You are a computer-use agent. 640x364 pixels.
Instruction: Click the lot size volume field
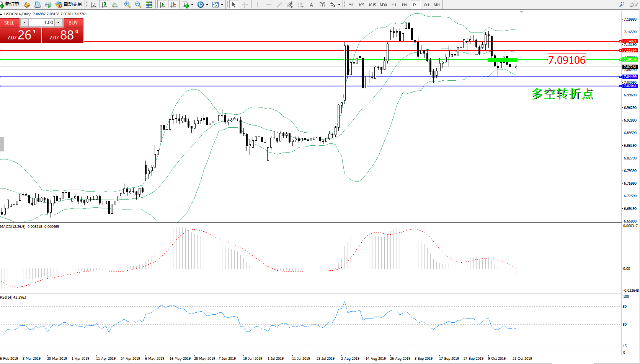pyautogui.click(x=42, y=23)
